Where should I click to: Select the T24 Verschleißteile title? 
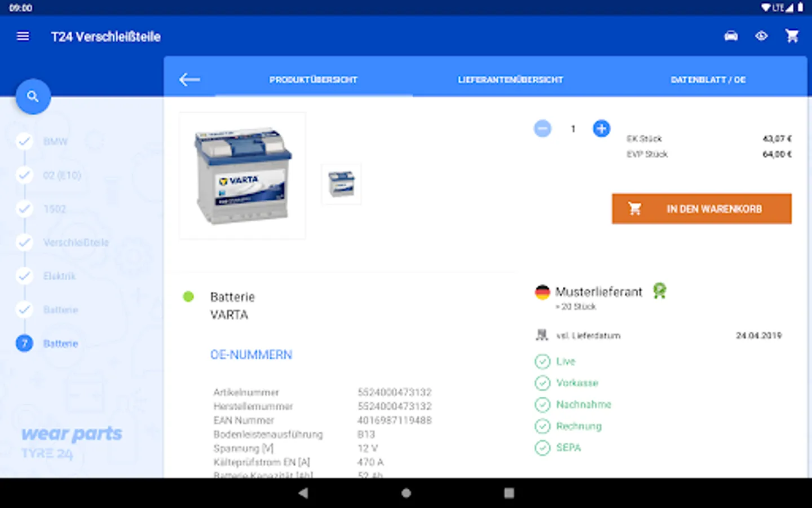pos(106,37)
